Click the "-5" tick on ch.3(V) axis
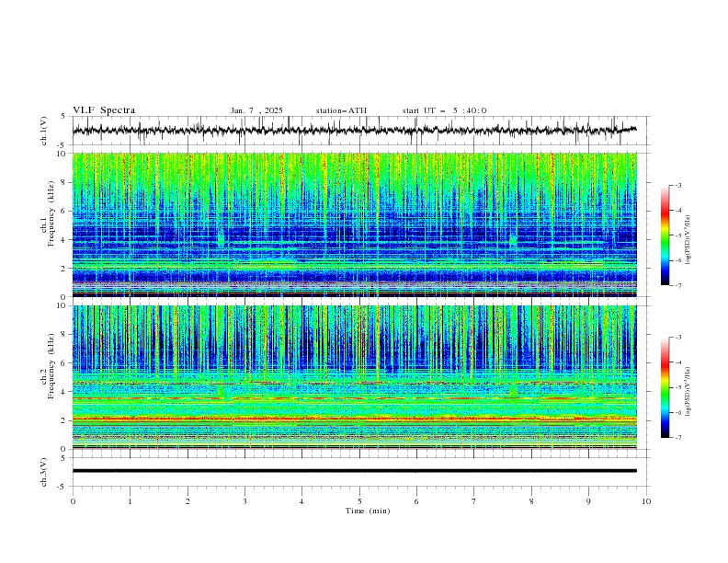The image size is (728, 563). 63,487
